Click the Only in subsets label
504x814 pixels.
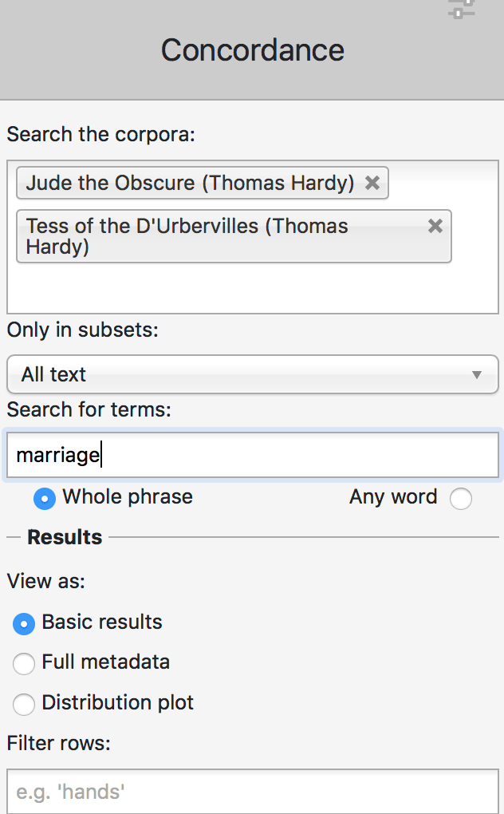(x=82, y=330)
